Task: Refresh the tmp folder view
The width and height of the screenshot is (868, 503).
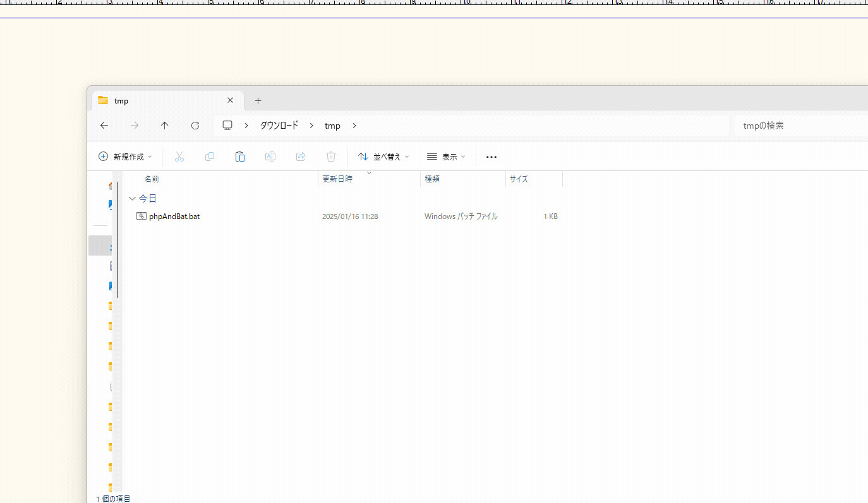Action: [195, 126]
